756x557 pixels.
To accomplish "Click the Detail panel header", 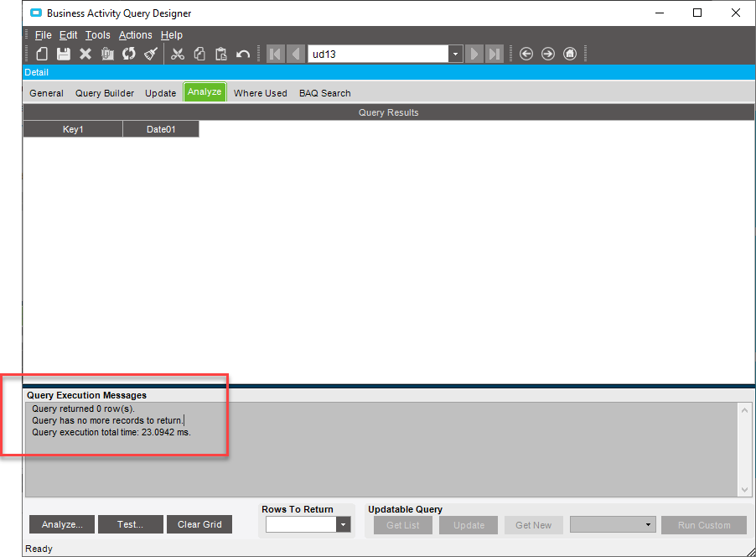I will 389,72.
